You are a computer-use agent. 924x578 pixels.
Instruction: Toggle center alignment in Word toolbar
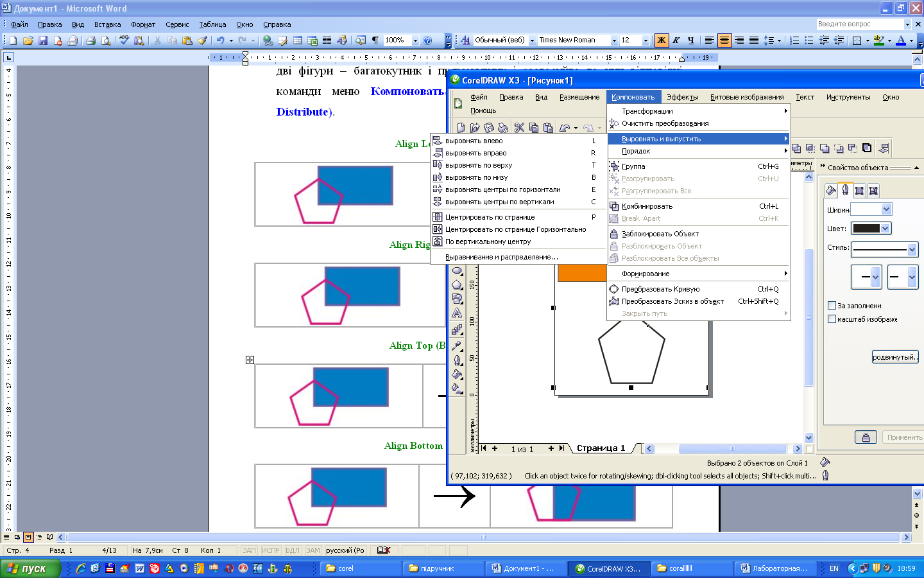tap(724, 40)
